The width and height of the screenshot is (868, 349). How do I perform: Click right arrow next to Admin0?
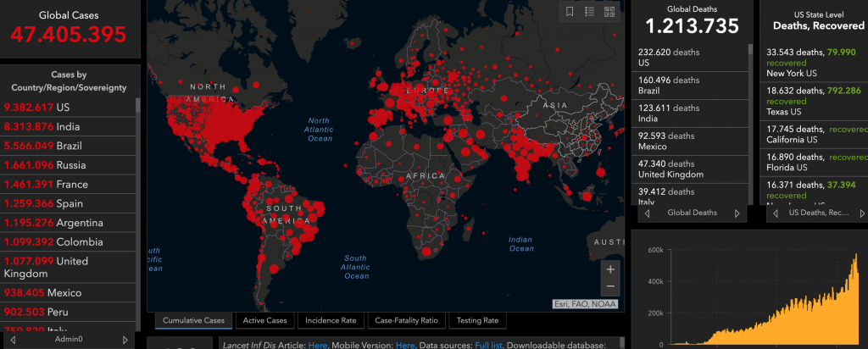click(x=125, y=340)
